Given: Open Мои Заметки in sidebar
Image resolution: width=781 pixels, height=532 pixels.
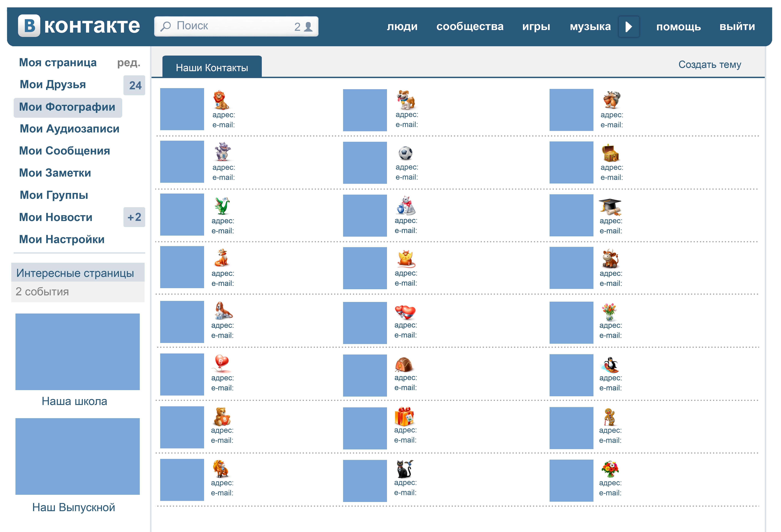Looking at the screenshot, I should 55,173.
